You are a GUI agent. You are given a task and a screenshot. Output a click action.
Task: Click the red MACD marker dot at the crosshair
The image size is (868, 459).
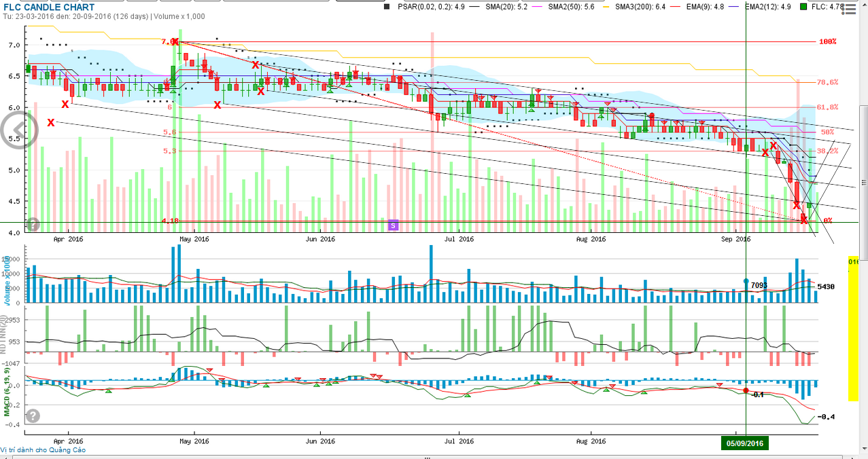click(x=746, y=390)
